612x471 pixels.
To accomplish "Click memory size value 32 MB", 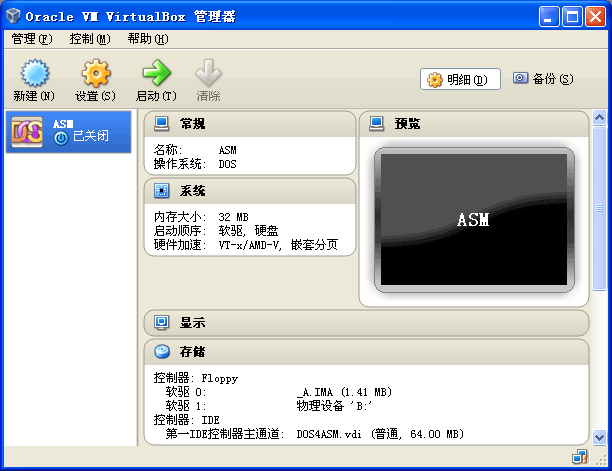I will 233,217.
